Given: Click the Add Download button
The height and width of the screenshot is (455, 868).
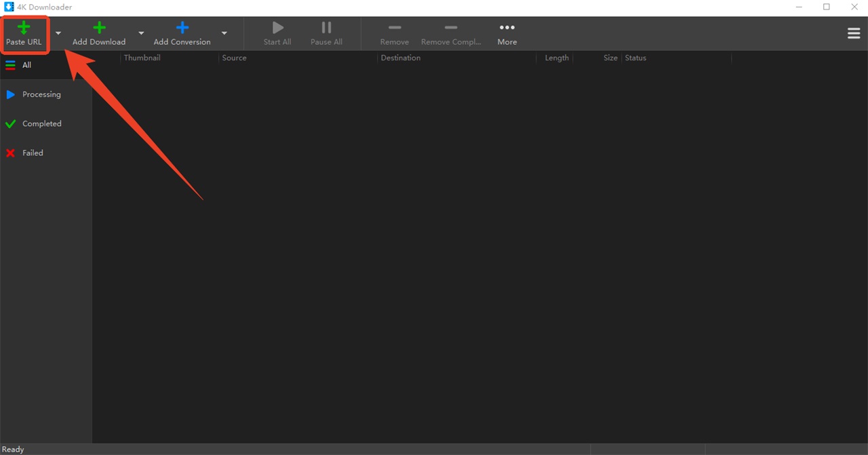Looking at the screenshot, I should pos(99,34).
